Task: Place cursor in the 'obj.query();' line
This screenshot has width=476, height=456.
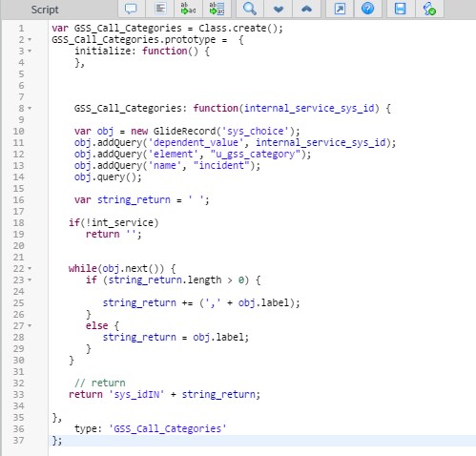Action: click(x=108, y=177)
